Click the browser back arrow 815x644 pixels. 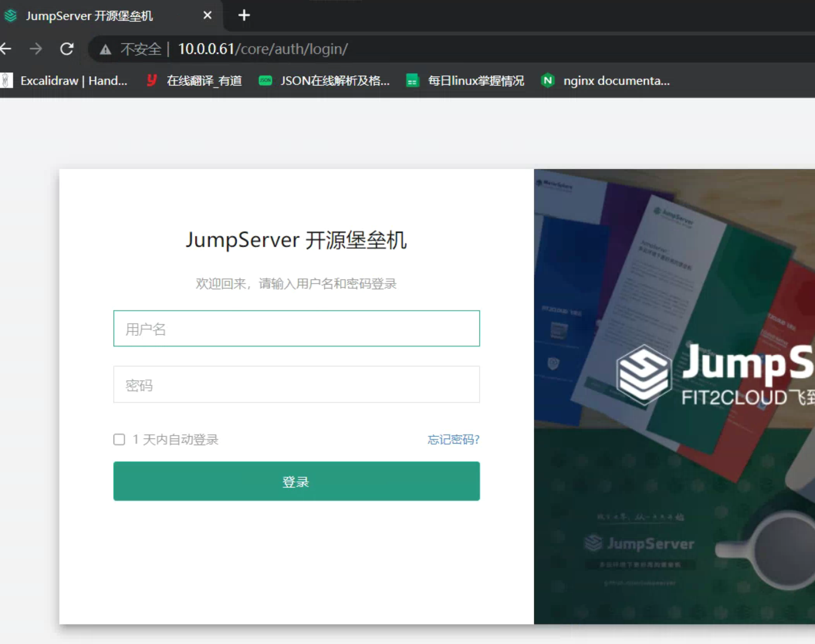(6, 49)
